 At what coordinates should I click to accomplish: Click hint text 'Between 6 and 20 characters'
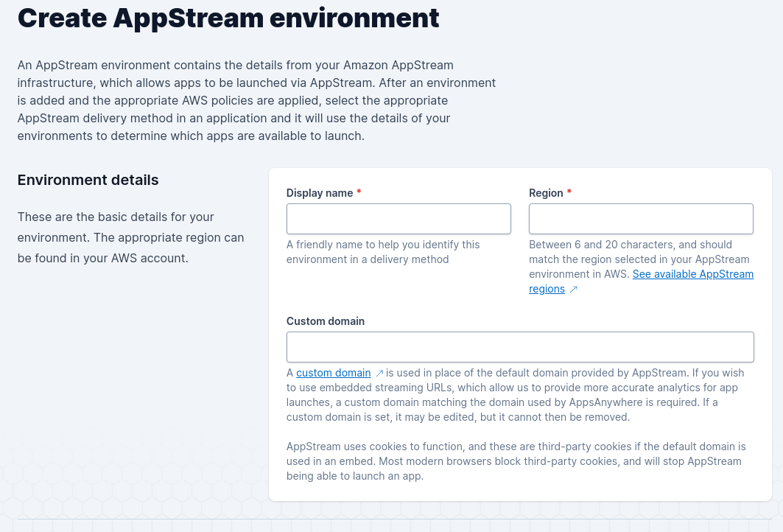[x=641, y=267]
